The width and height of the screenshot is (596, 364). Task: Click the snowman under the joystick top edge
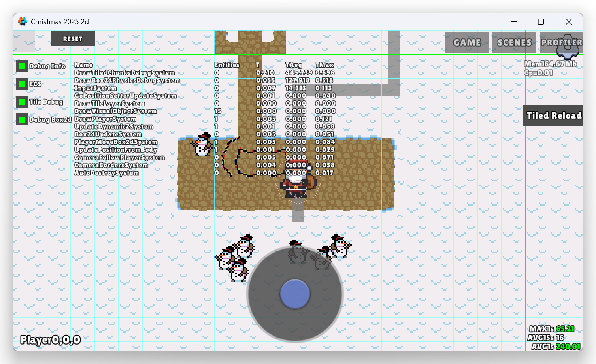tap(296, 252)
